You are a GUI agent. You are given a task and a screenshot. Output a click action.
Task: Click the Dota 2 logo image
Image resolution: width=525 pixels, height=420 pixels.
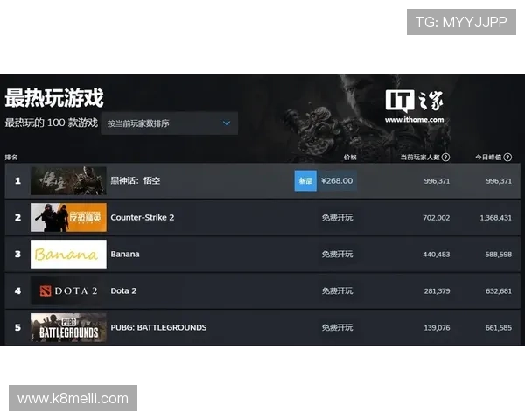coord(68,290)
